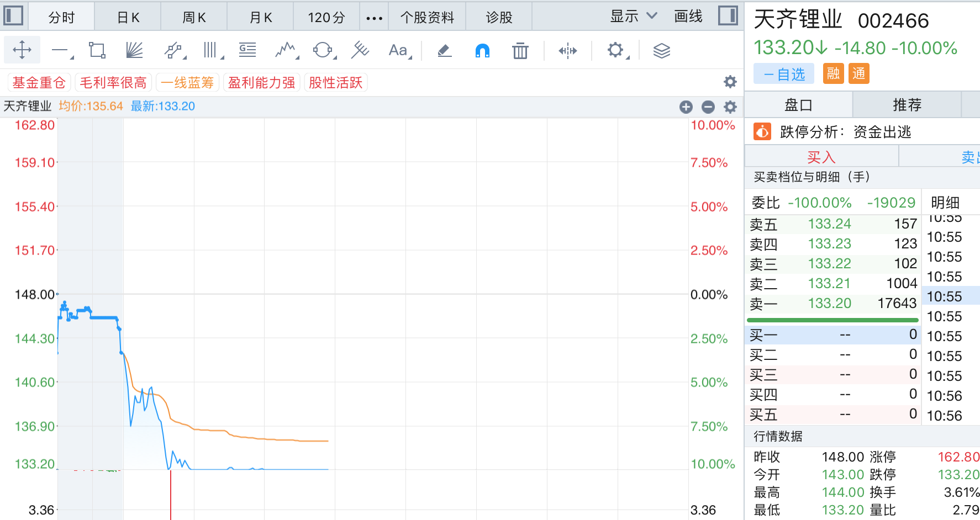
Task: Select the text note annotation tool
Action: pyautogui.click(x=247, y=50)
